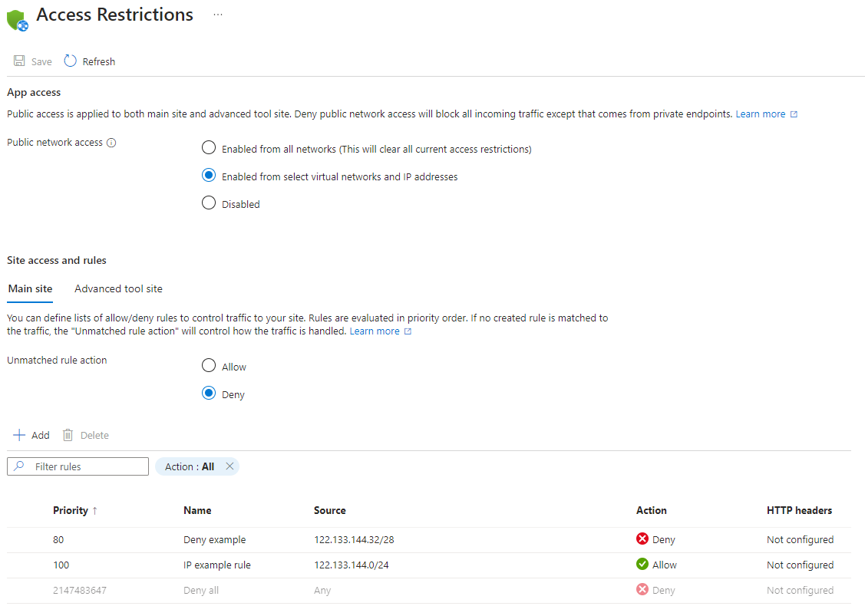Click the Any source cell
This screenshot has height=616, width=865.
(322, 591)
